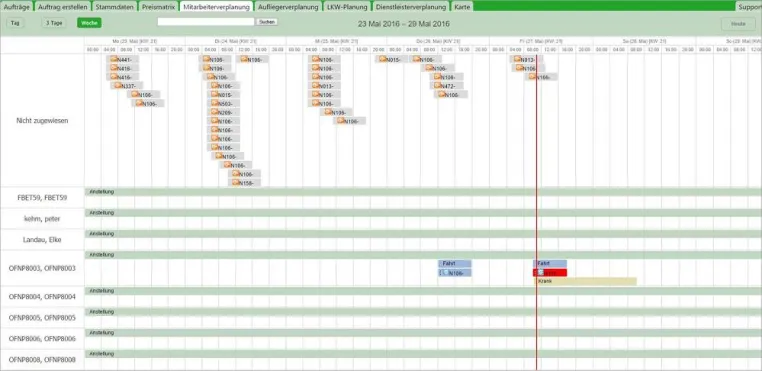Click the Anstellung bar for Landau, Elke
The image size is (762, 371).
[423, 234]
